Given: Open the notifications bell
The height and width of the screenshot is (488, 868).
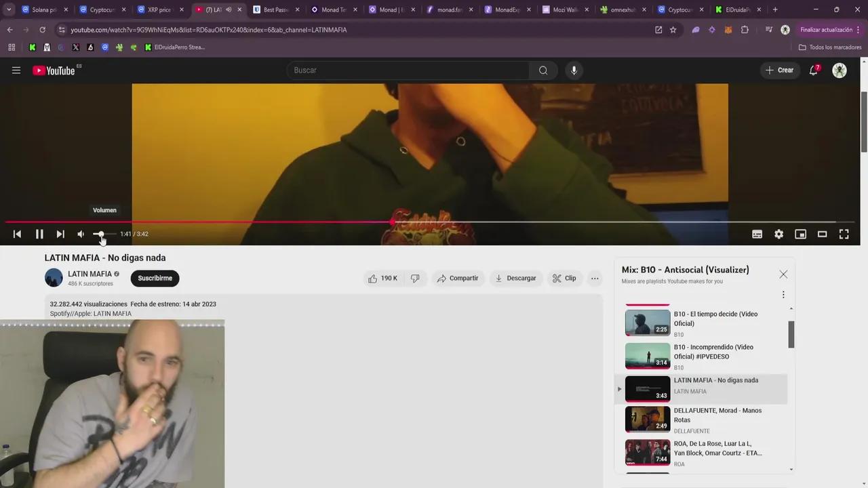Looking at the screenshot, I should pyautogui.click(x=814, y=70).
